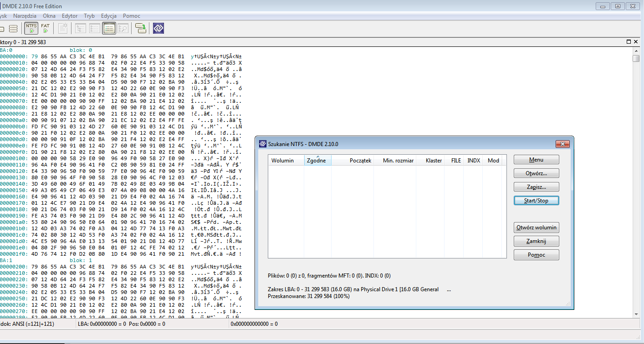Click offset row 00000200 in hex editor
Viewport: 644px width, 344px height.
click(121, 267)
